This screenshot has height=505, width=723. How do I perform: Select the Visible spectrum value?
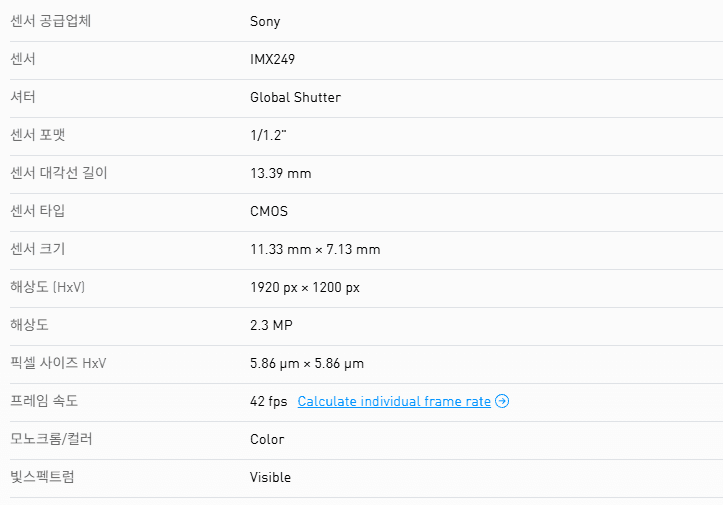coord(270,477)
